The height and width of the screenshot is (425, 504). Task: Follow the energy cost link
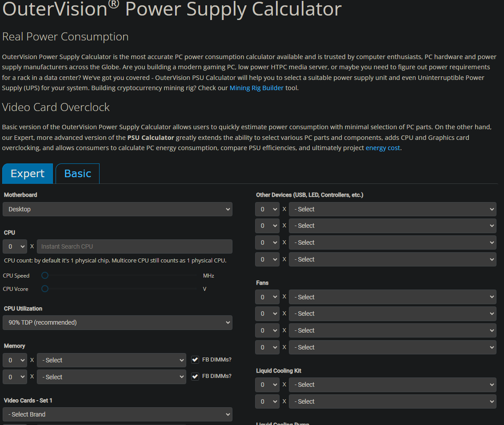382,148
